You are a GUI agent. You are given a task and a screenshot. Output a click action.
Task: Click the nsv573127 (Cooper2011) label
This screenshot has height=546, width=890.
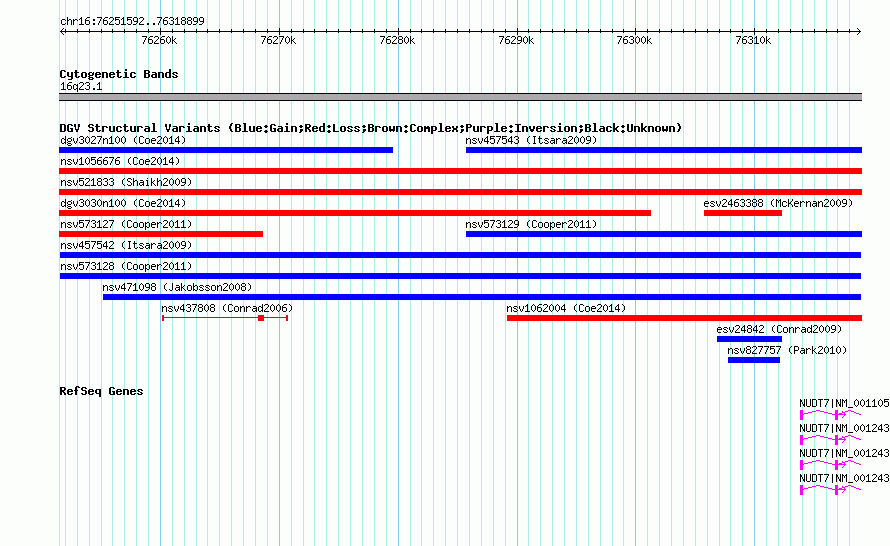click(126, 224)
